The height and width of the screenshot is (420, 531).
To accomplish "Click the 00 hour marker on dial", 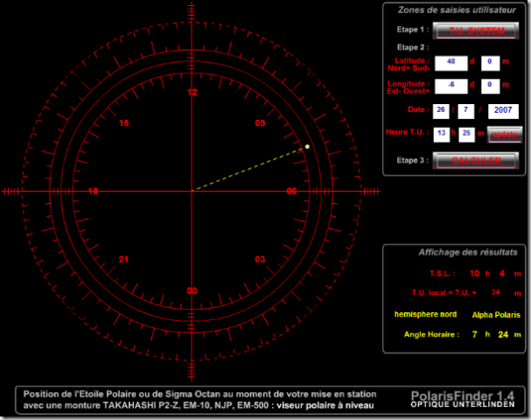I will pos(192,290).
